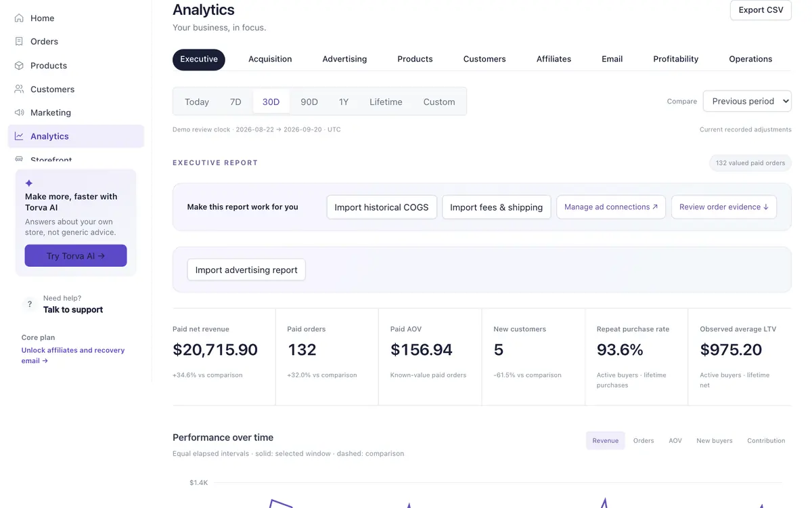Screen dimensions: 812x508
Task: Click the Analytics chart icon
Action: [x=19, y=136]
